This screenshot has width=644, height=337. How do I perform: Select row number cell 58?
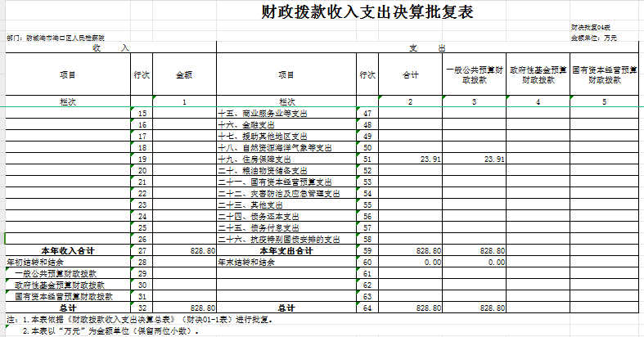point(367,240)
